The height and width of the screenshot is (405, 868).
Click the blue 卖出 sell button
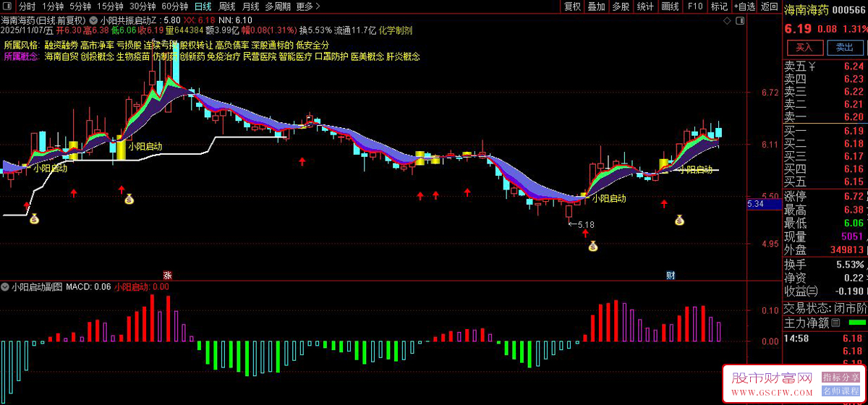(x=844, y=47)
